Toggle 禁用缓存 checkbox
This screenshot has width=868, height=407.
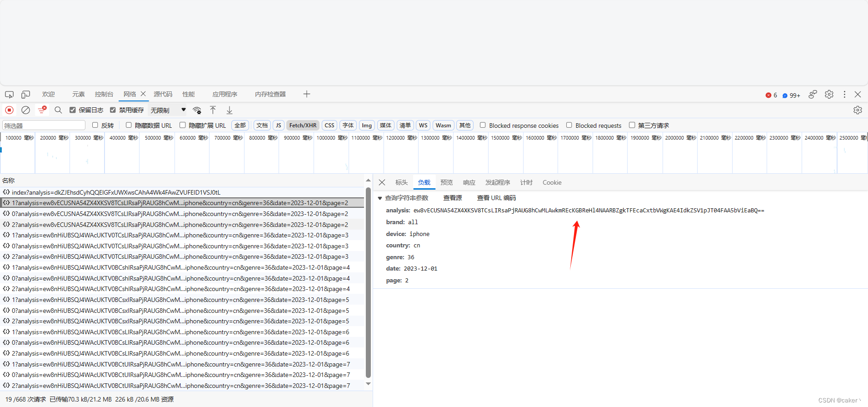(113, 110)
